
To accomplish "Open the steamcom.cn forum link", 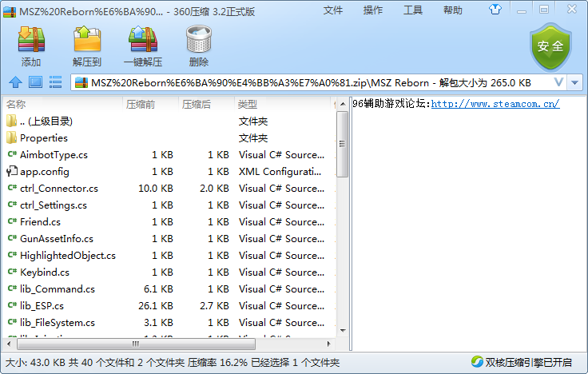I will coord(495,104).
